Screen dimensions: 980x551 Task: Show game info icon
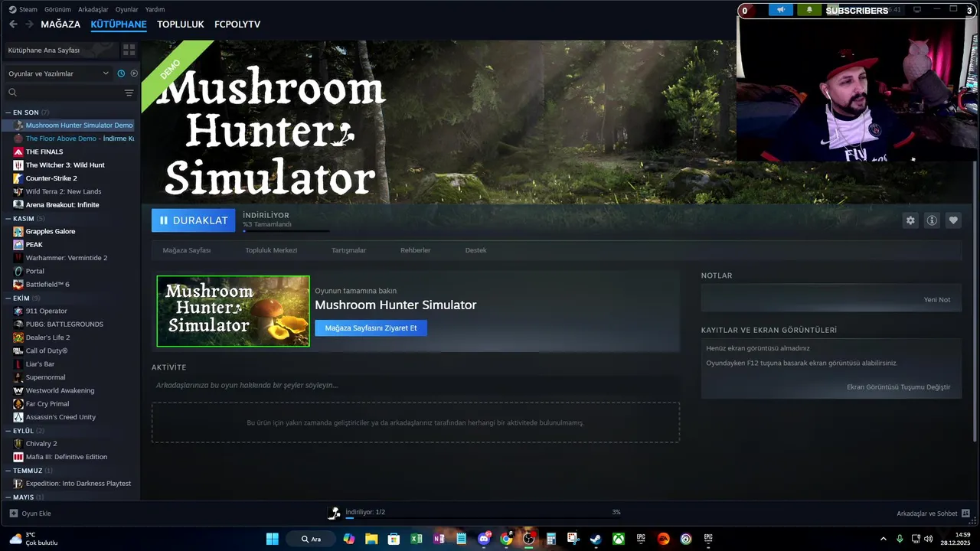pos(932,220)
